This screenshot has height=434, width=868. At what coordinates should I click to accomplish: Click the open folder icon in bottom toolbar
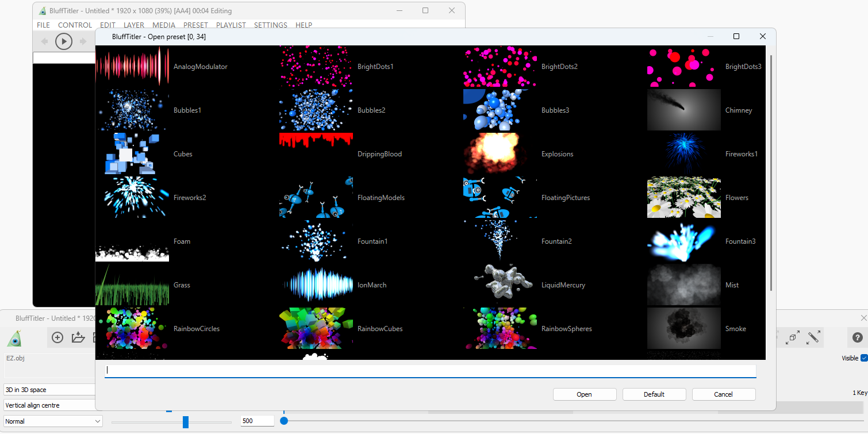[x=78, y=338]
